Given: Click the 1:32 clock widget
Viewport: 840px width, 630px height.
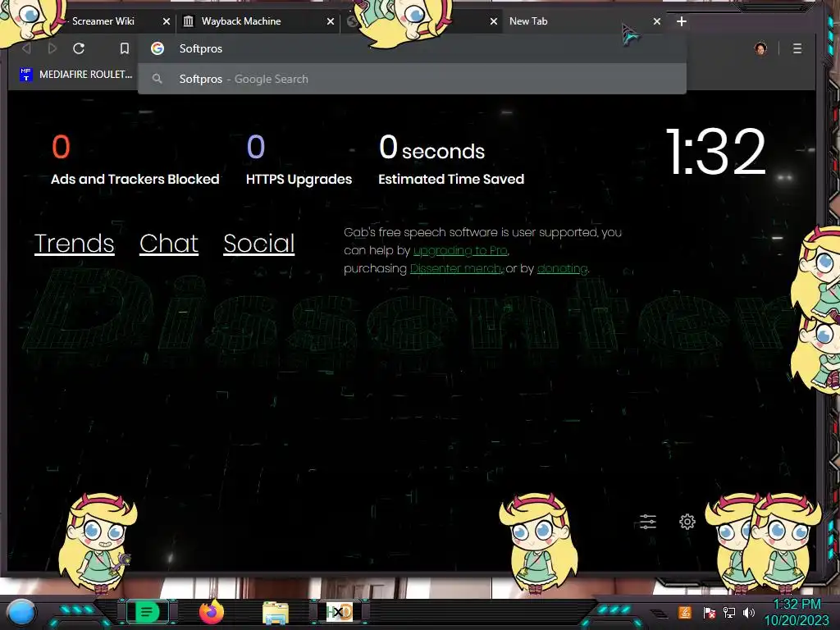Looking at the screenshot, I should (x=715, y=152).
